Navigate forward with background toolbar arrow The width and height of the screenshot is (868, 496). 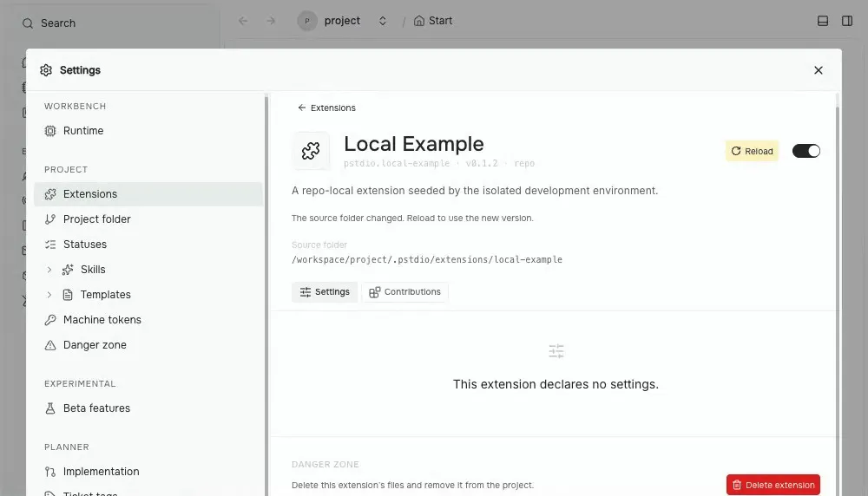pos(271,21)
